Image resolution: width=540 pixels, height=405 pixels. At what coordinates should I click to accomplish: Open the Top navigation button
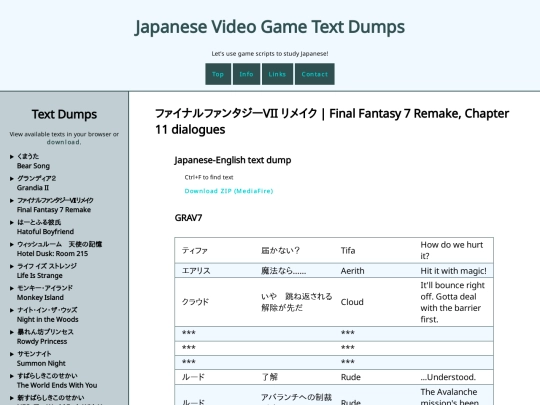pyautogui.click(x=218, y=74)
